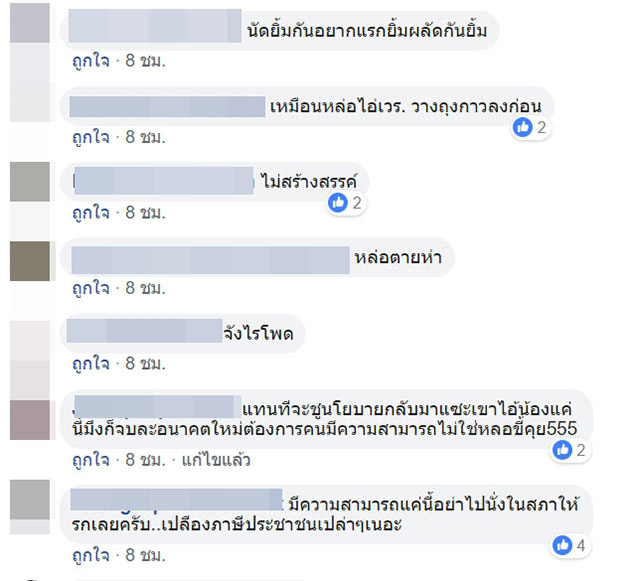Click blurred commenter name before "หล่อตายห่า"

click(210, 260)
